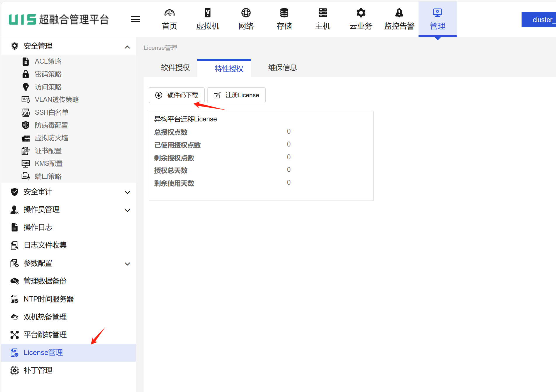Screen dimensions: 556x392
Task: Click the 虚拟防火墙 firewall icon
Action: [26, 138]
